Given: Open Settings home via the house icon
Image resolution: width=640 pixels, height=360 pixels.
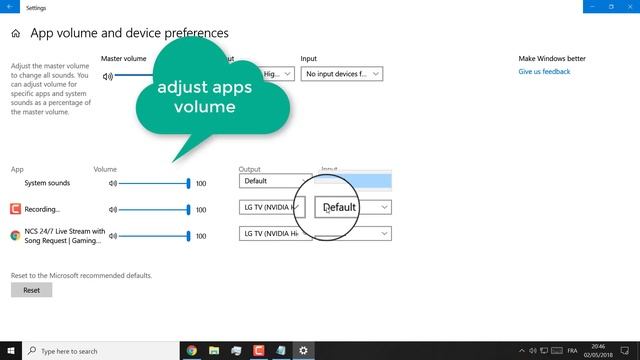Looking at the screenshot, I should (x=16, y=33).
